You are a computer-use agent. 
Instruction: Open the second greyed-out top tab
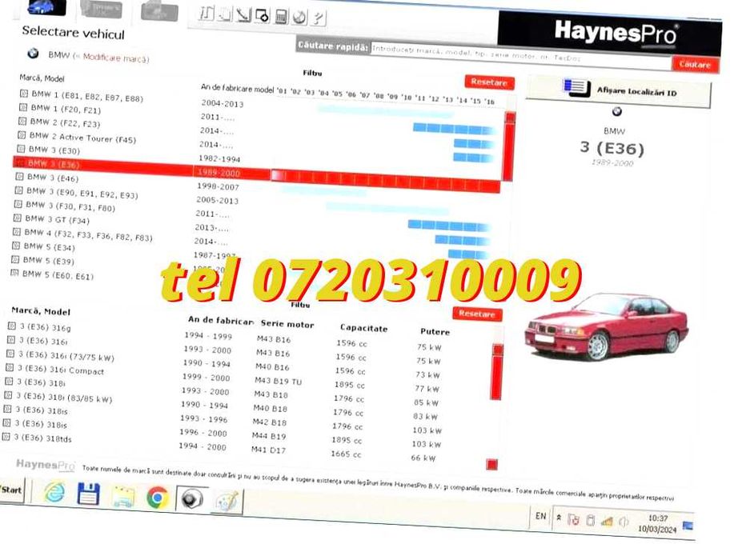click(x=101, y=10)
